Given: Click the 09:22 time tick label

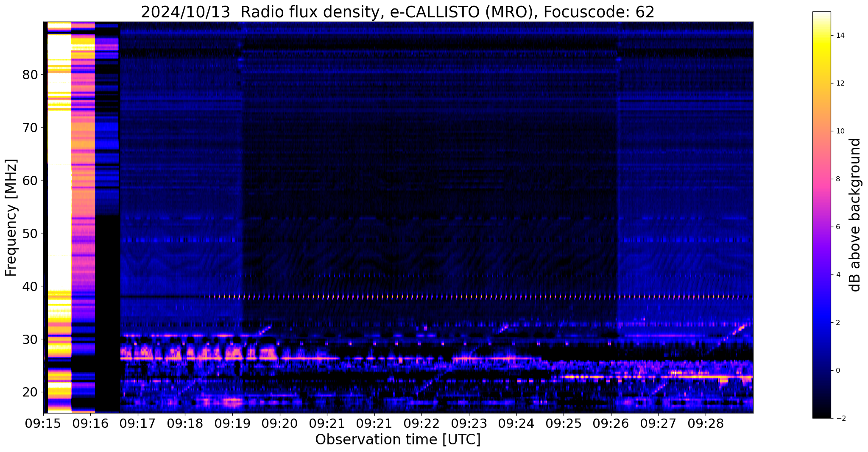Looking at the screenshot, I should 421,424.
